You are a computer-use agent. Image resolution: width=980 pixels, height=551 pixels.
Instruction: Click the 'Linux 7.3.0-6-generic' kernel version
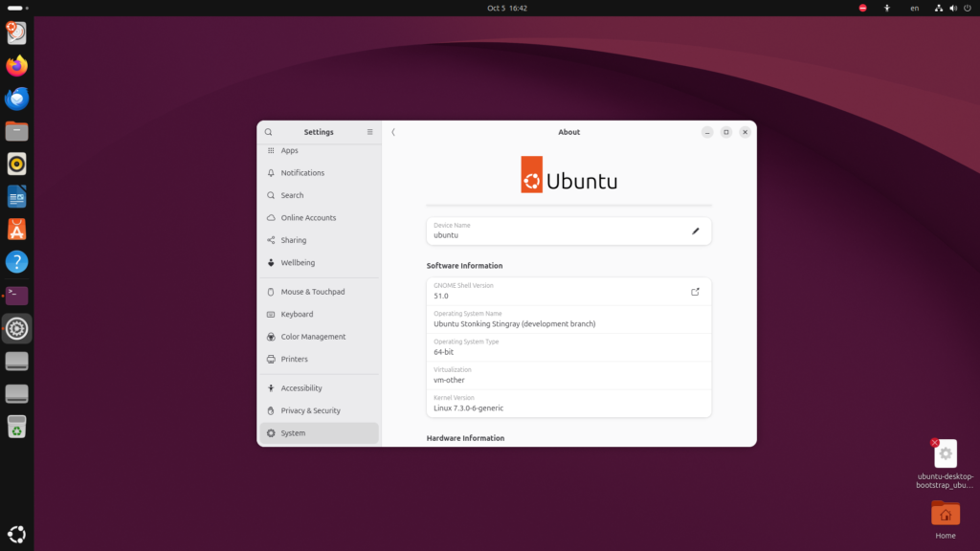pyautogui.click(x=468, y=408)
